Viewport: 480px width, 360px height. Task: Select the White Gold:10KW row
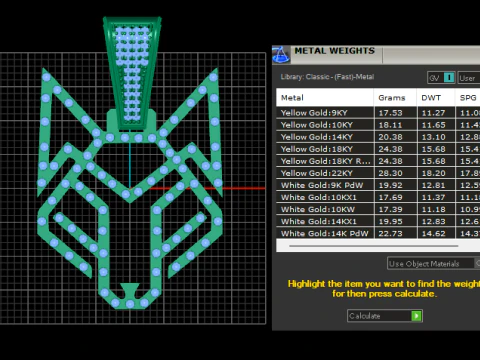(378, 209)
